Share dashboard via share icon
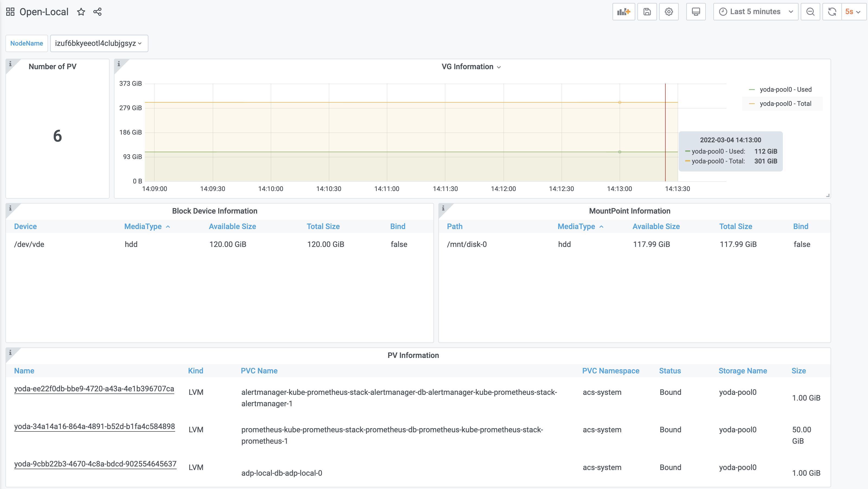Viewport: 868px width, 489px height. point(97,12)
